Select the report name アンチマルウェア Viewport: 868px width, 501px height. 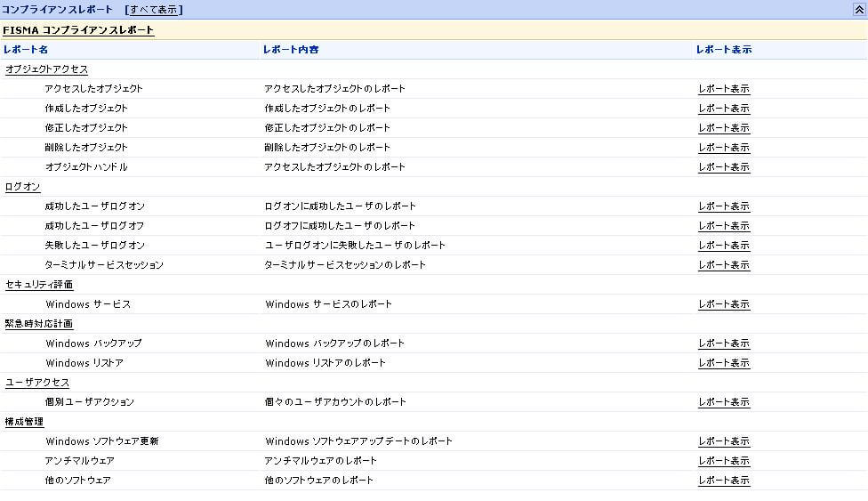pyautogui.click(x=79, y=461)
